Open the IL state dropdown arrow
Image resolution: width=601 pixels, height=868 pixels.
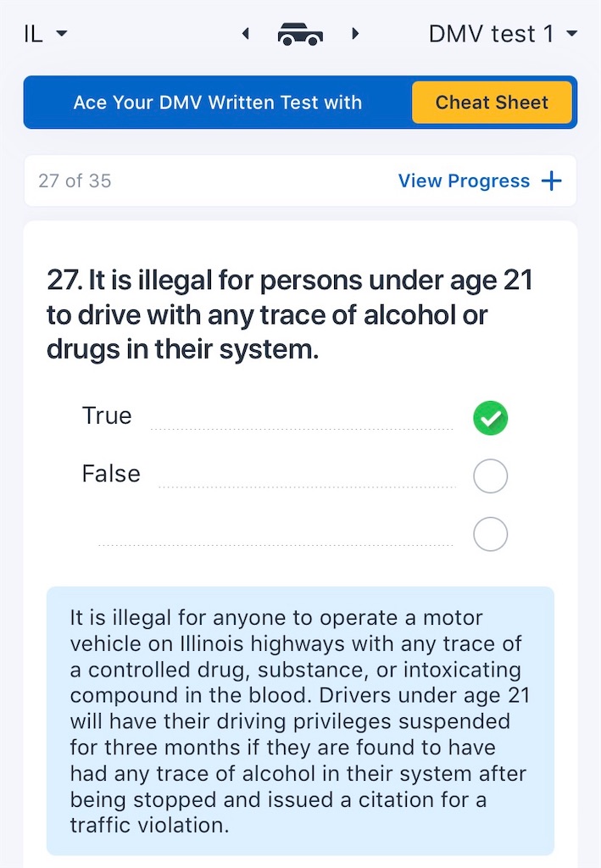click(62, 34)
